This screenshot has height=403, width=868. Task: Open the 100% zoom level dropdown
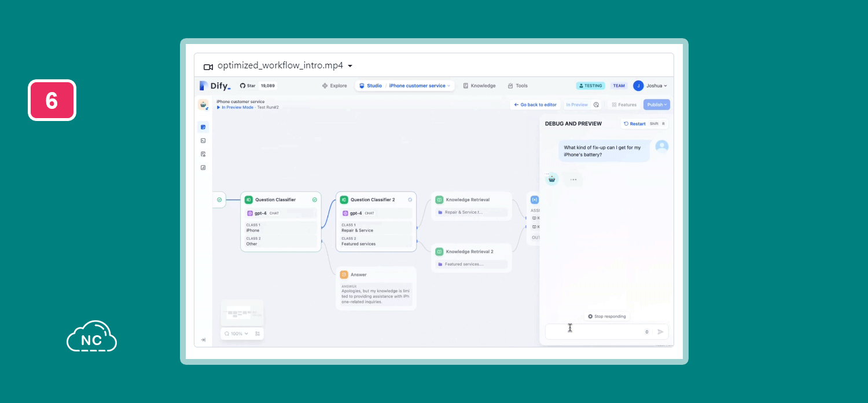tap(236, 334)
